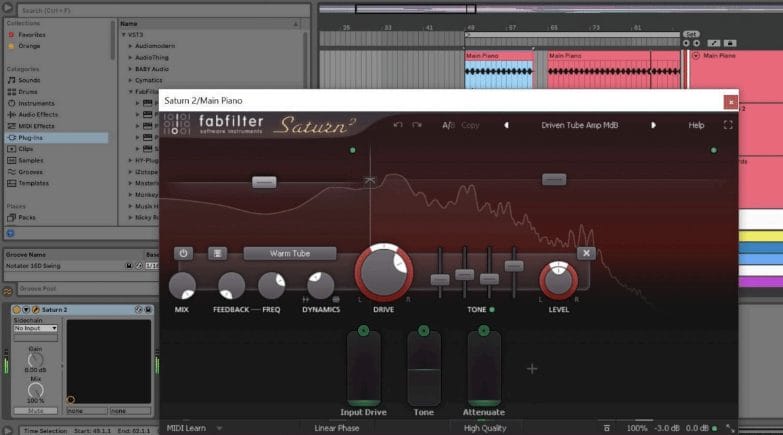Image resolution: width=783 pixels, height=435 pixels.
Task: Click the 100% output mix value
Action: [637, 428]
